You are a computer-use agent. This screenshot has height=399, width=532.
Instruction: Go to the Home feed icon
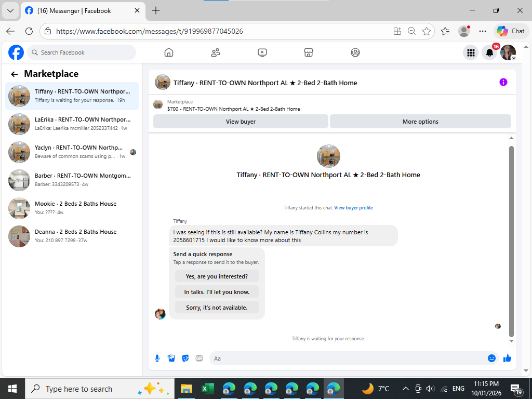(x=169, y=52)
